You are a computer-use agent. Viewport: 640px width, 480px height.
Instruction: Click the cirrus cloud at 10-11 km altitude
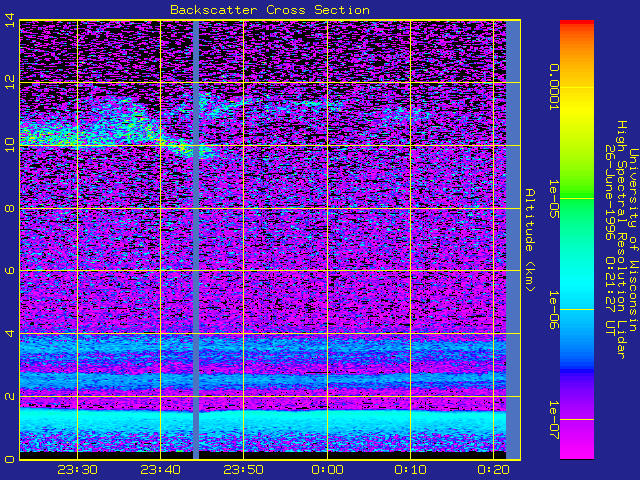click(x=94, y=124)
